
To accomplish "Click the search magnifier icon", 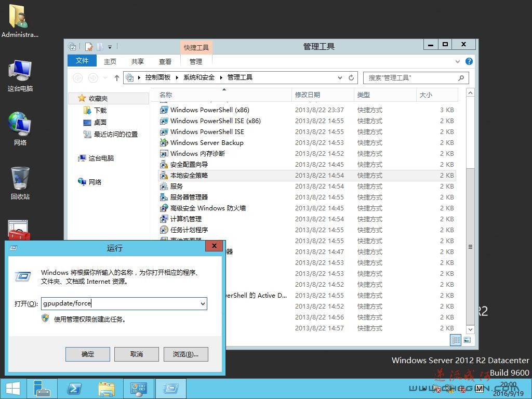I will (461, 78).
